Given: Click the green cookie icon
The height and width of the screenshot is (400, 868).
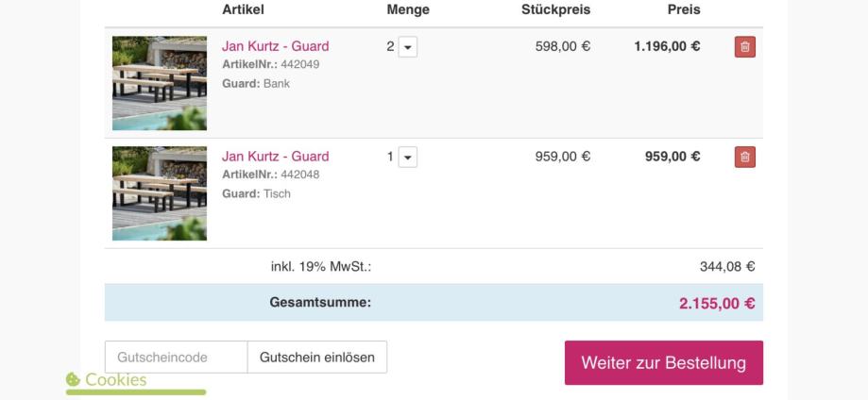Looking at the screenshot, I should pyautogui.click(x=73, y=379).
